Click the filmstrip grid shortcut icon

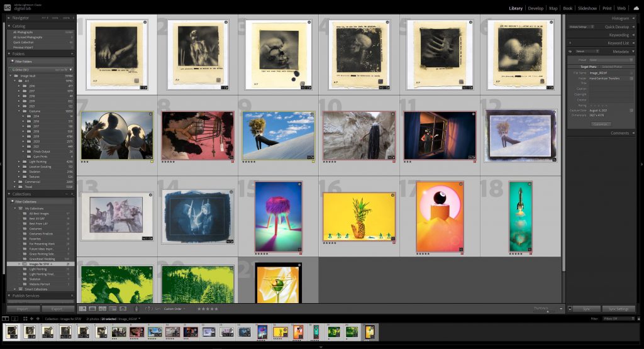coord(25,319)
